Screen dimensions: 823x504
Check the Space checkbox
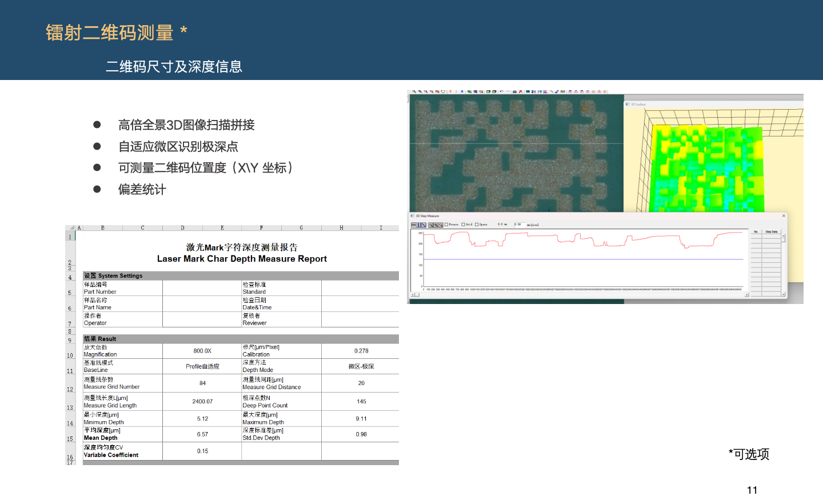(x=477, y=225)
